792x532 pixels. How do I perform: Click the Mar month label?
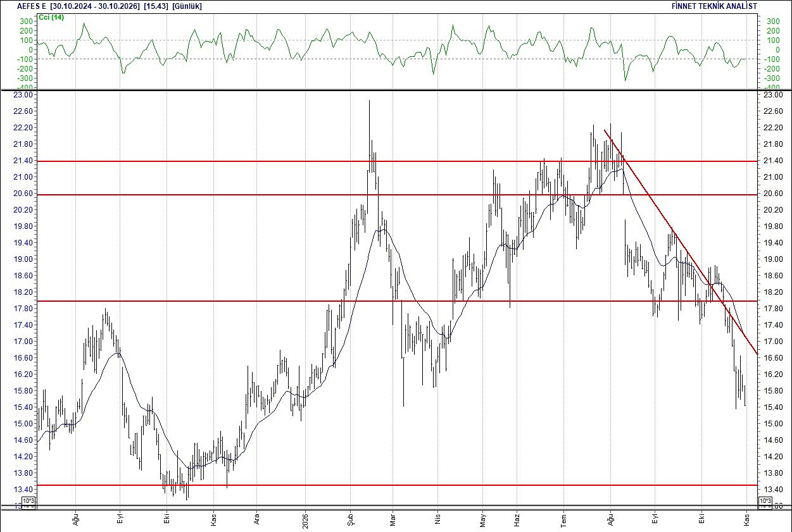[393, 519]
